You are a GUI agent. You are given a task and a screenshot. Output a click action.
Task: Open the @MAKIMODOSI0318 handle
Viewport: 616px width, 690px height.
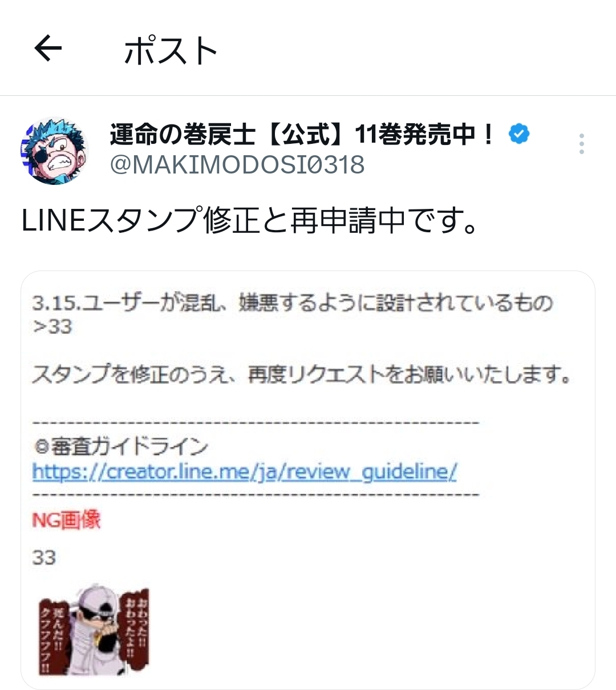click(x=237, y=165)
